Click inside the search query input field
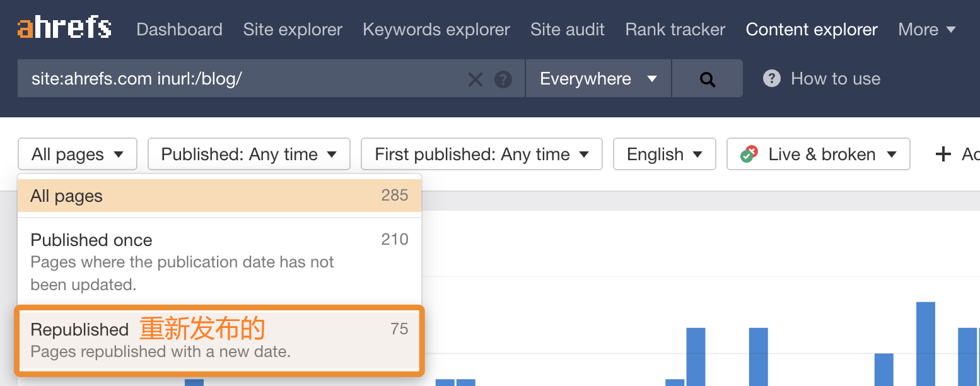The width and height of the screenshot is (980, 386). (252, 78)
